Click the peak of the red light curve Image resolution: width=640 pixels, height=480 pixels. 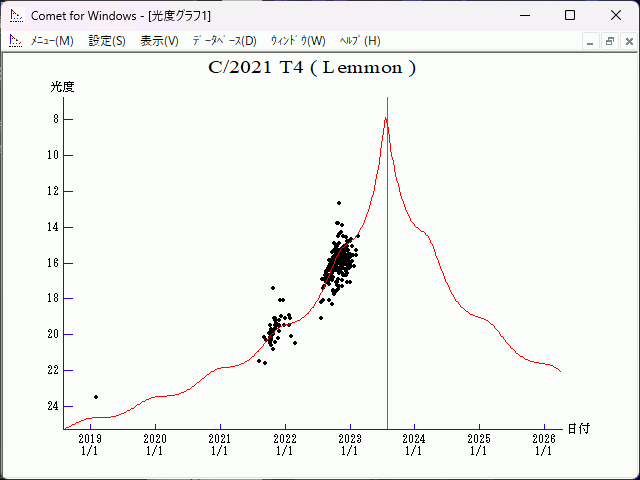pyautogui.click(x=386, y=118)
